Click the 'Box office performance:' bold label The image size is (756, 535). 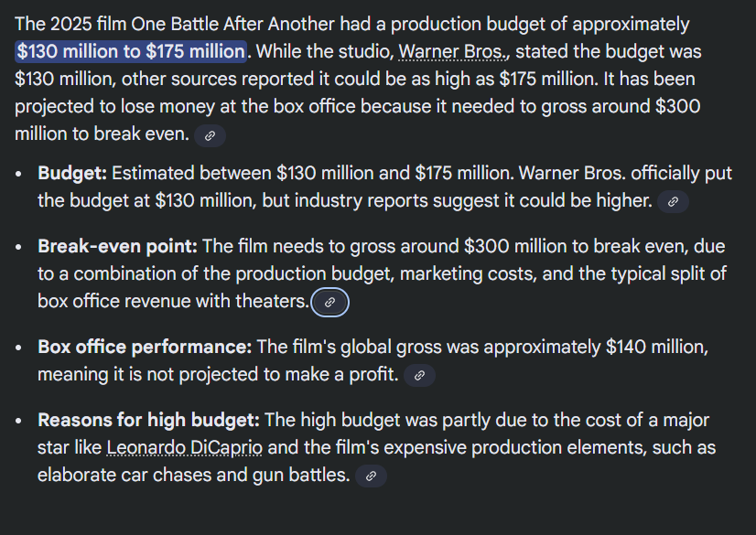(x=145, y=347)
